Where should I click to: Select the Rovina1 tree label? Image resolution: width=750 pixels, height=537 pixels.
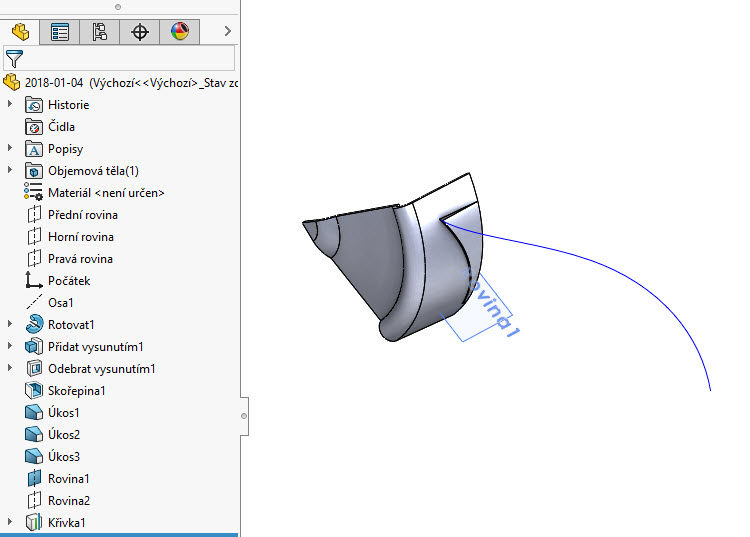(68, 479)
